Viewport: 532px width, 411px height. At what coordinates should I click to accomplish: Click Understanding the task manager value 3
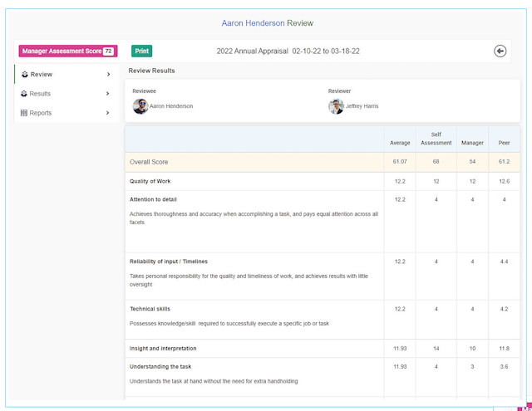(472, 367)
